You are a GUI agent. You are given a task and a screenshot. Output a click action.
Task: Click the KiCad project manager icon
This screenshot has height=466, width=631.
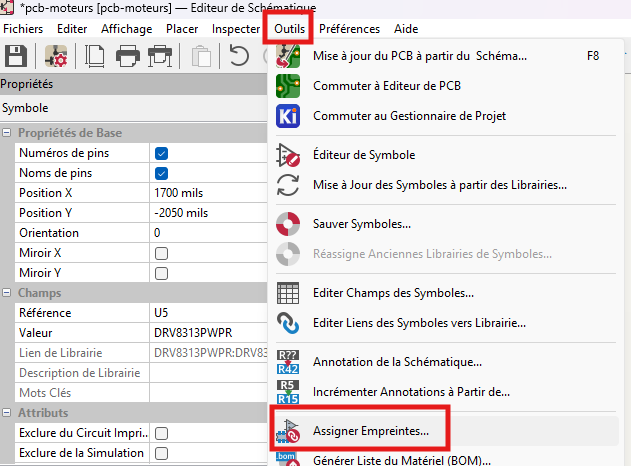pos(288,116)
